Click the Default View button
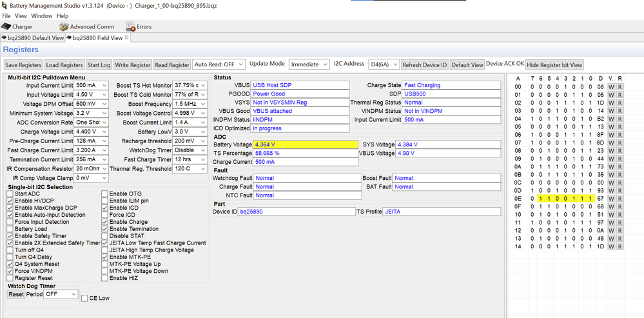Image resolution: width=644 pixels, height=318 pixels. 467,65
